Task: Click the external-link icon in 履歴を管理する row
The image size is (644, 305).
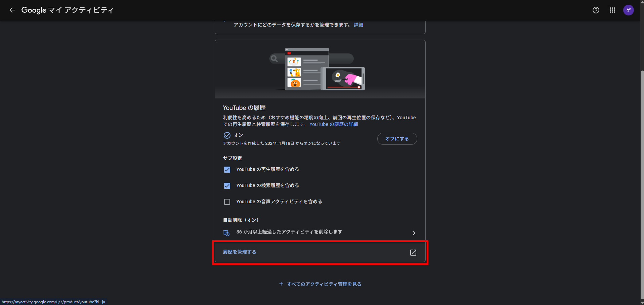Action: [413, 253]
